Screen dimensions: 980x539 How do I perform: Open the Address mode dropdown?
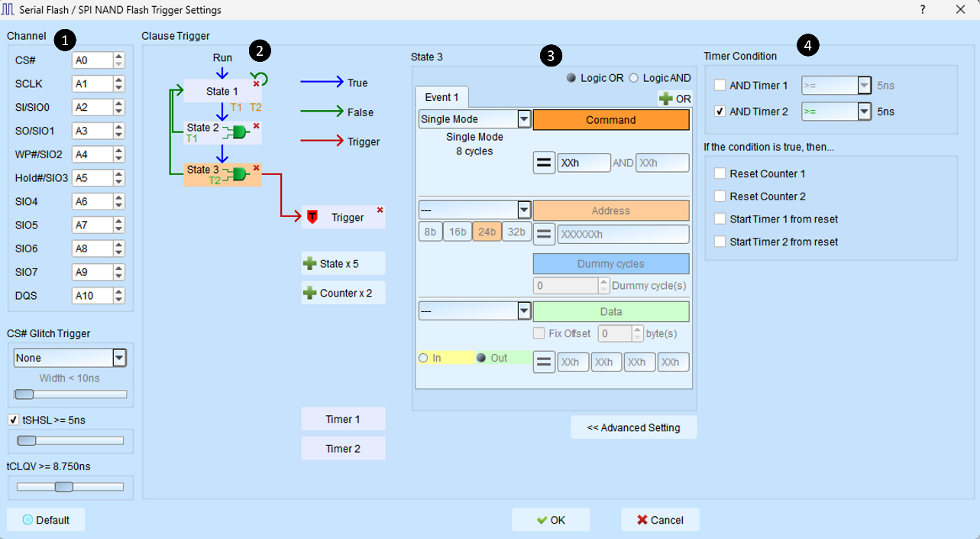pyautogui.click(x=474, y=210)
